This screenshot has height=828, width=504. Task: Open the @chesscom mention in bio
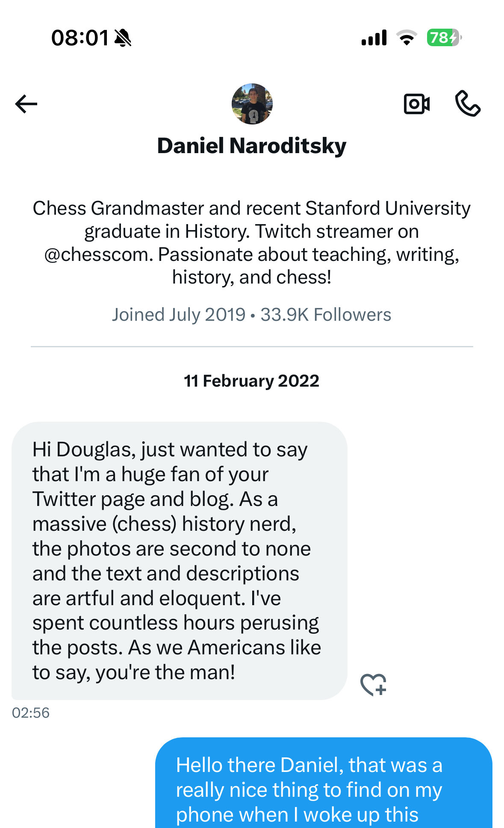tap(98, 254)
